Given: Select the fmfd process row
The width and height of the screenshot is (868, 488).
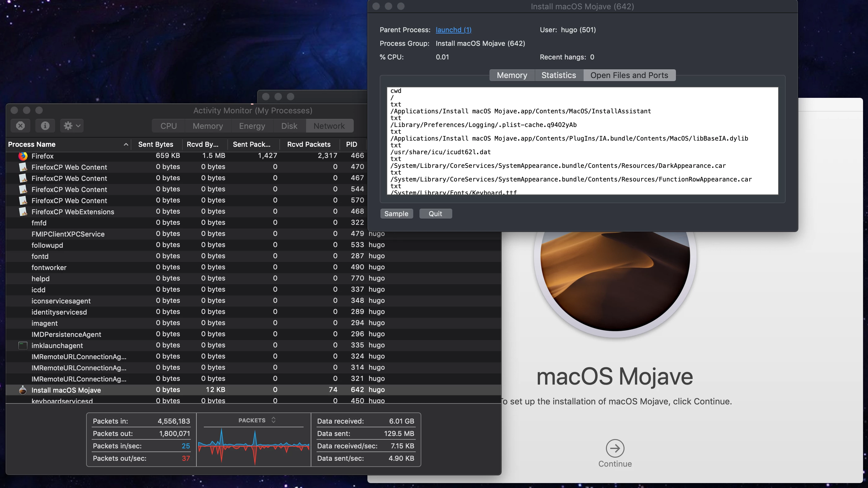Looking at the screenshot, I should click(x=186, y=223).
